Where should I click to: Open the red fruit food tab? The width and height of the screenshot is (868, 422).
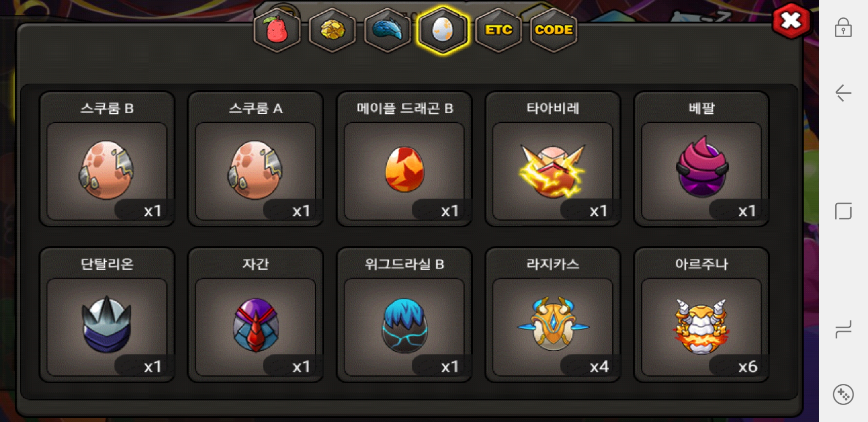coord(277,30)
